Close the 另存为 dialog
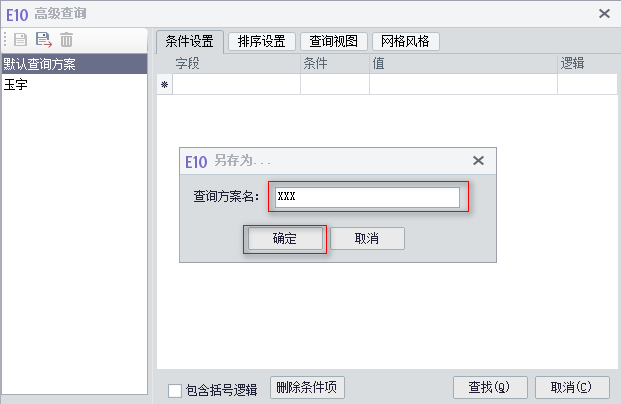This screenshot has height=404, width=621. (478, 160)
